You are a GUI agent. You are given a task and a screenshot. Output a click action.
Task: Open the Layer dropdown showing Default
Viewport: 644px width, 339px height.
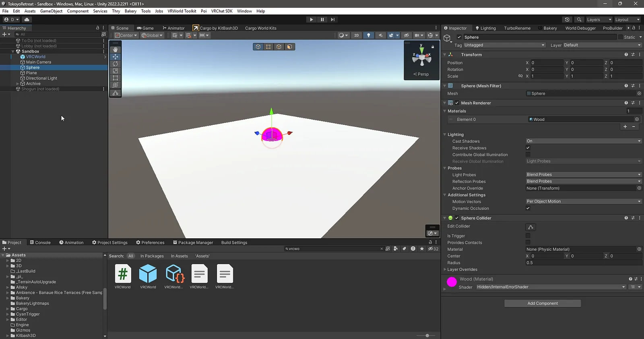point(602,45)
